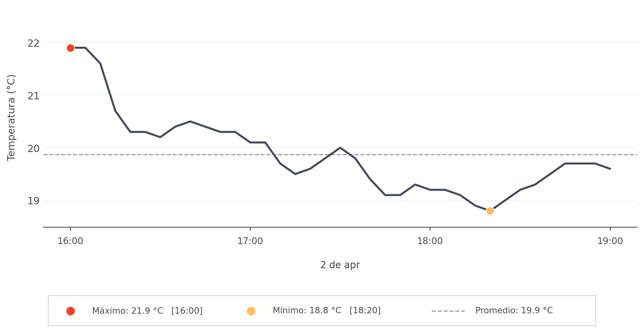The image size is (644, 333).
Task: Click the 18:00 tick label on the time axis
Action: tap(430, 241)
